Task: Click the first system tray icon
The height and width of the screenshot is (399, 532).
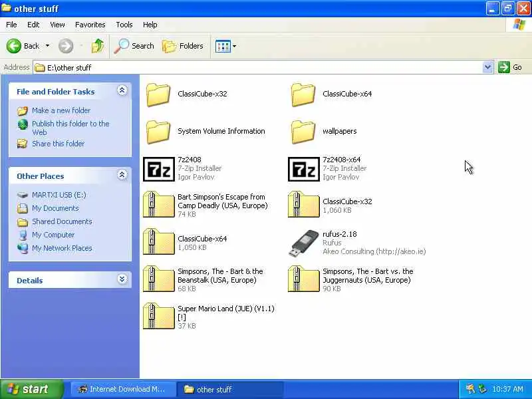Action: pyautogui.click(x=470, y=389)
